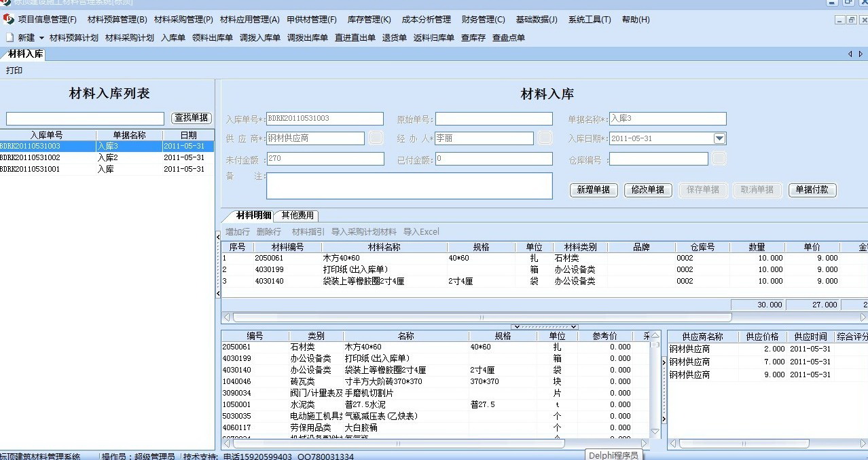Screen dimensions: 868x460
Task: Click the 材料名称 column header
Action: tap(384, 247)
